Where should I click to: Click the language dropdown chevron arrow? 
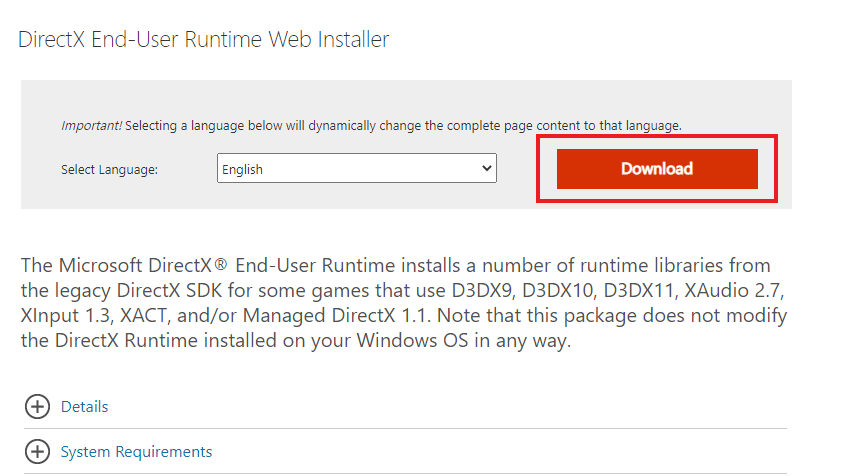coord(487,169)
